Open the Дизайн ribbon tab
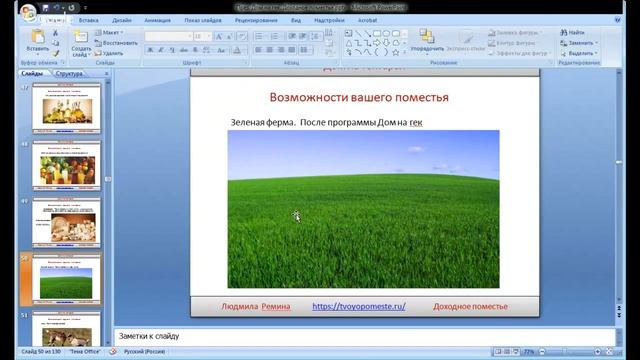Image resolution: width=640 pixels, height=360 pixels. pyautogui.click(x=122, y=20)
